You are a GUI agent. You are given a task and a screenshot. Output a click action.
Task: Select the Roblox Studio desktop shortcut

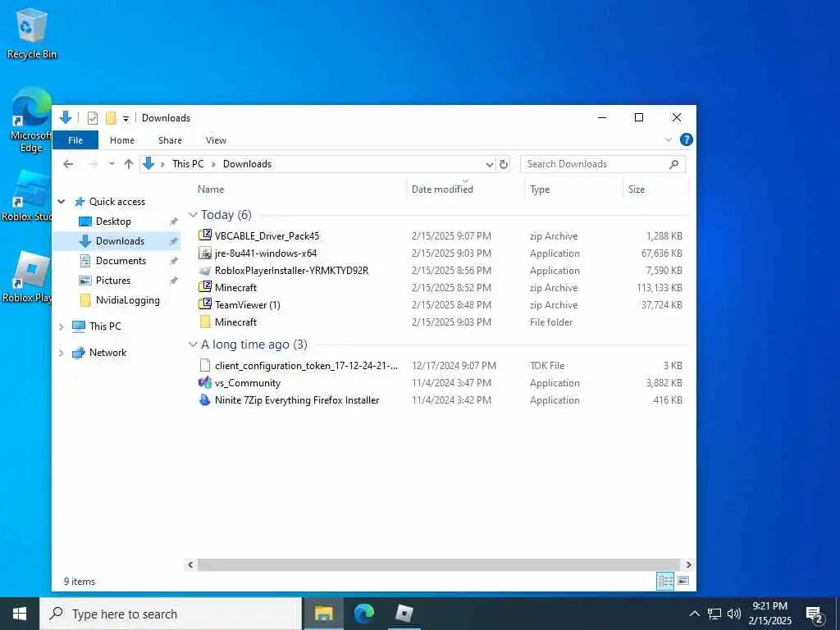[27, 196]
